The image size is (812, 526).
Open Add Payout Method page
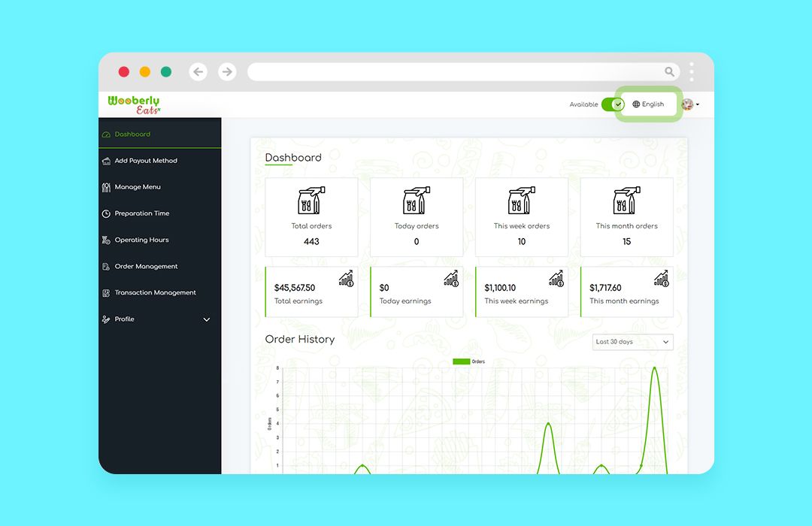tap(160, 161)
